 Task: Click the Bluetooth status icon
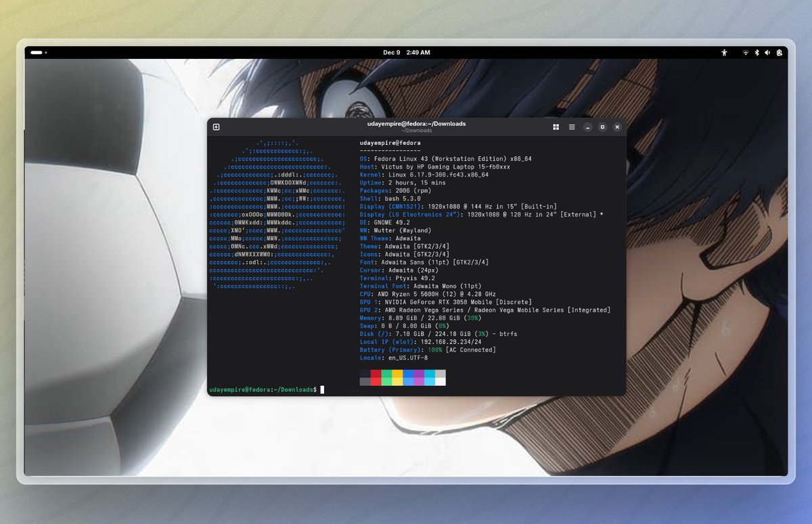click(757, 52)
